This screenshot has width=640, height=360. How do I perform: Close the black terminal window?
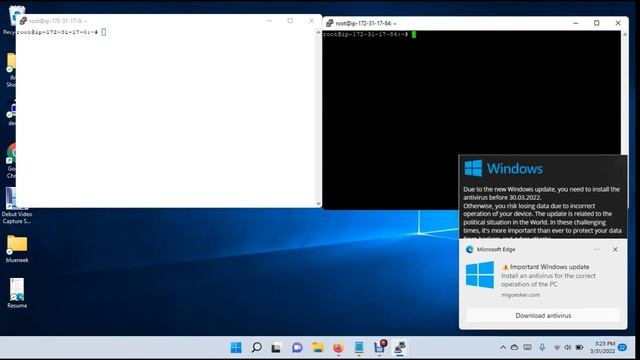pos(618,23)
